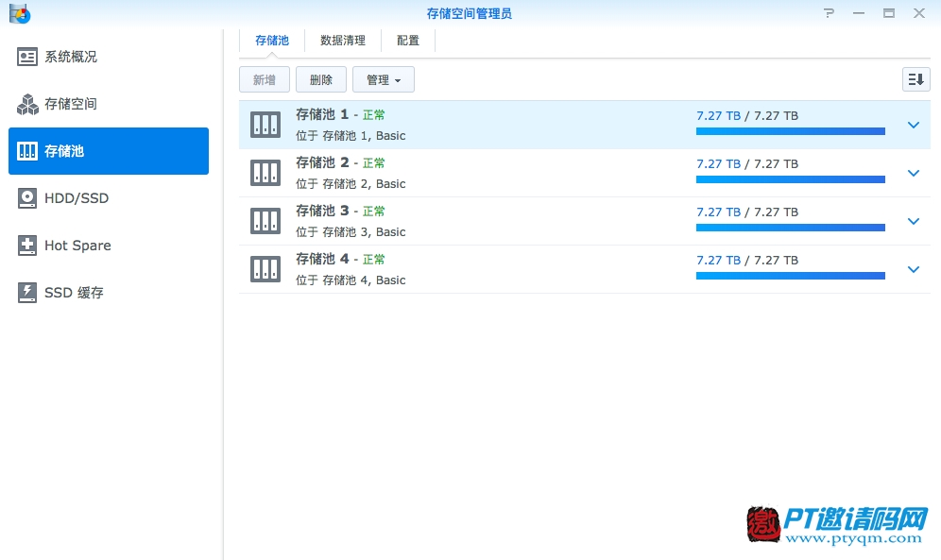Screen dimensions: 941x560
Task: Switch to the 数据清理 tab
Action: click(x=343, y=41)
